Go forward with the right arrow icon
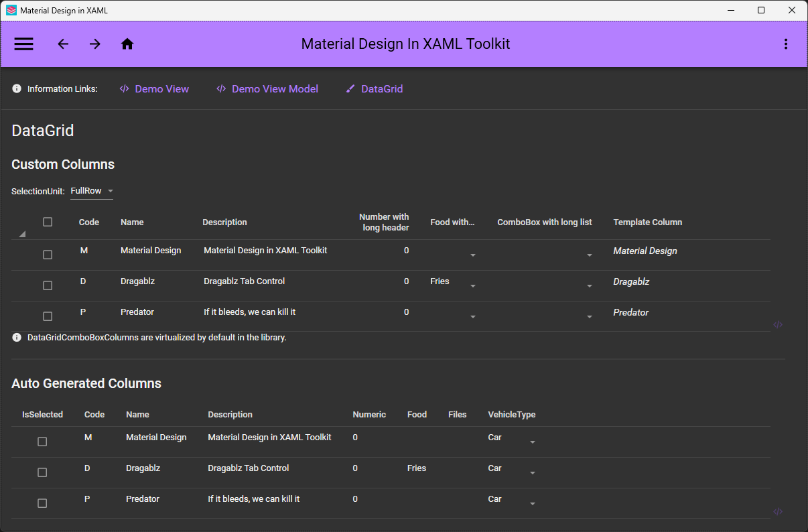Viewport: 808px width, 532px height. [x=95, y=44]
